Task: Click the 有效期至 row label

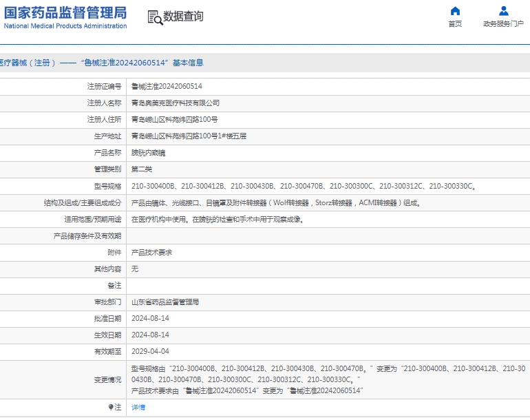Action: coord(107,351)
